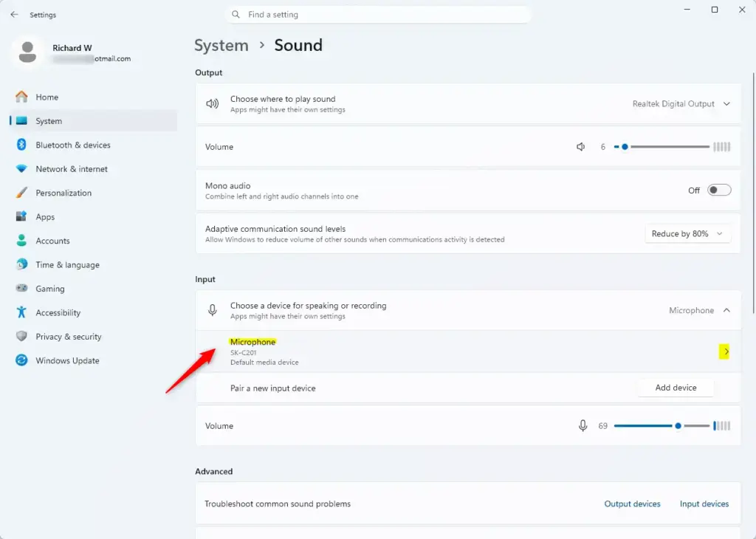This screenshot has width=756, height=539.
Task: Mute input using the microphone volume icon
Action: pyautogui.click(x=583, y=426)
